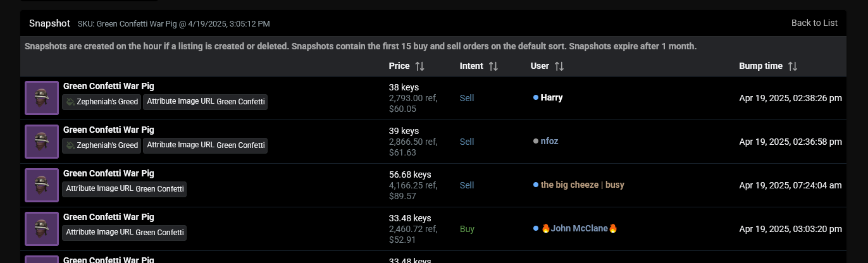This screenshot has width=868, height=263.
Task: Click Harry's online status dot
Action: click(536, 98)
